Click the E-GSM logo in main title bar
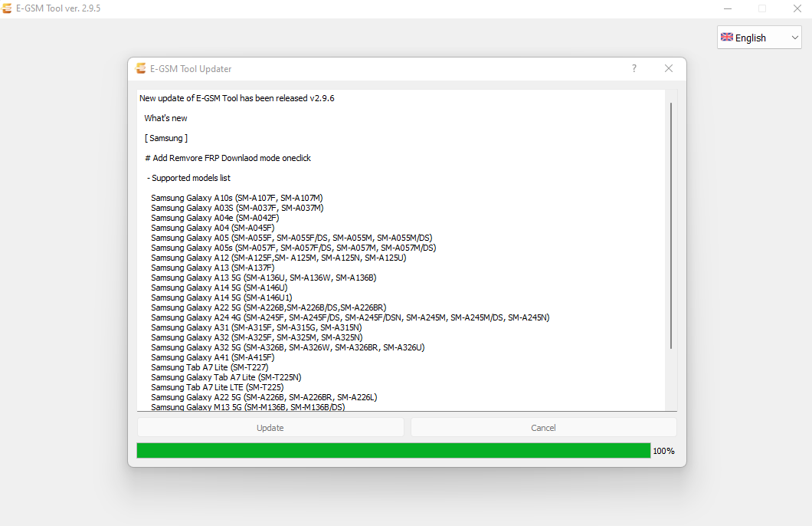The width and height of the screenshot is (812, 526). pyautogui.click(x=9, y=8)
